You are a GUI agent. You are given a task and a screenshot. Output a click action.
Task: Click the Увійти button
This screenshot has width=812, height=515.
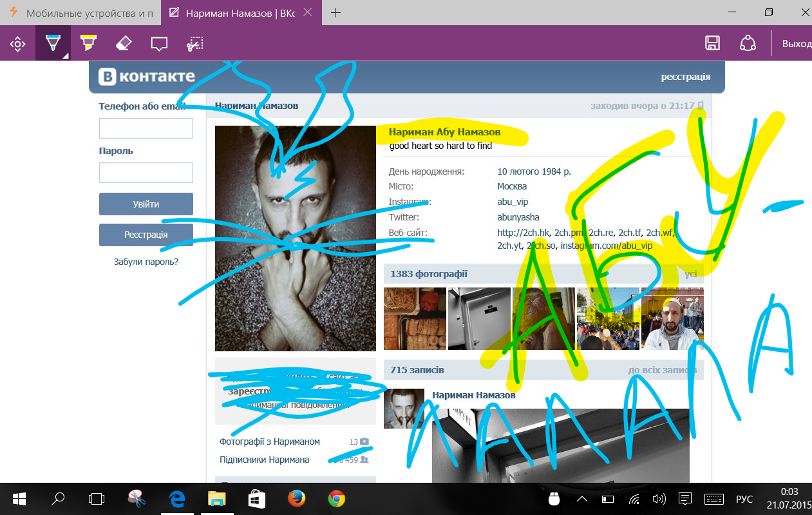tap(146, 204)
